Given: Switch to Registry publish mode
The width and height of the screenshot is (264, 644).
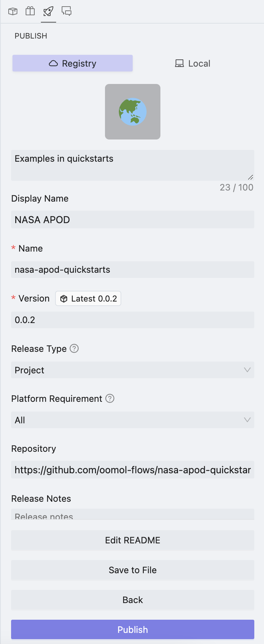Looking at the screenshot, I should point(72,63).
